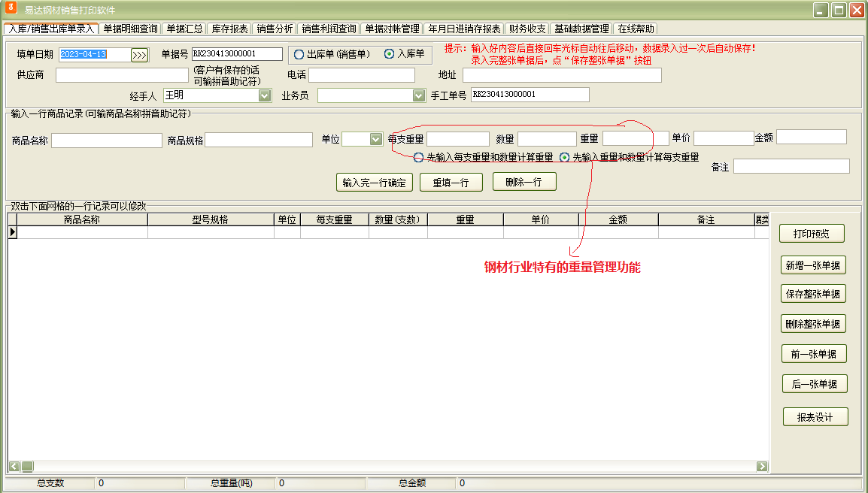Click 删除一行 to delete the row
Viewport: 868px width, 493px height.
(524, 181)
